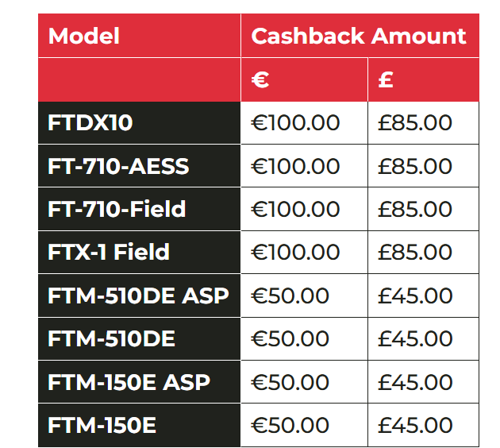Click the Cashback Amount header

[359, 37]
